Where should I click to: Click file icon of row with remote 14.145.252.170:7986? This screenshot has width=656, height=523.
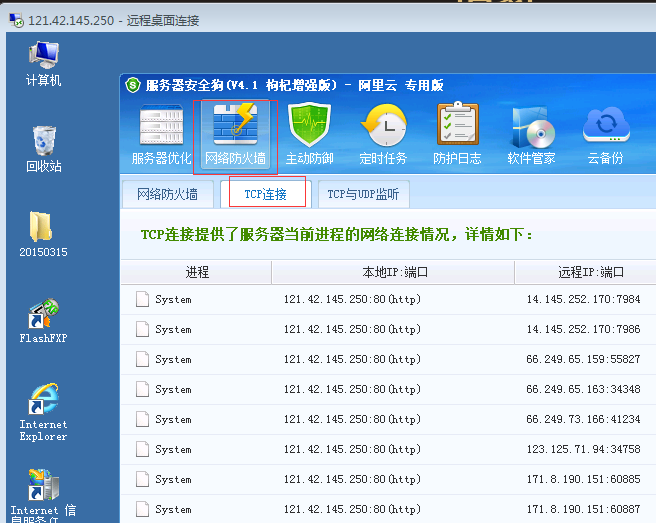point(142,329)
